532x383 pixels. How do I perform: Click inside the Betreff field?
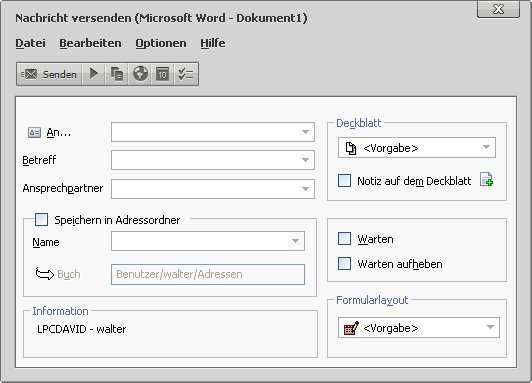[x=213, y=160]
